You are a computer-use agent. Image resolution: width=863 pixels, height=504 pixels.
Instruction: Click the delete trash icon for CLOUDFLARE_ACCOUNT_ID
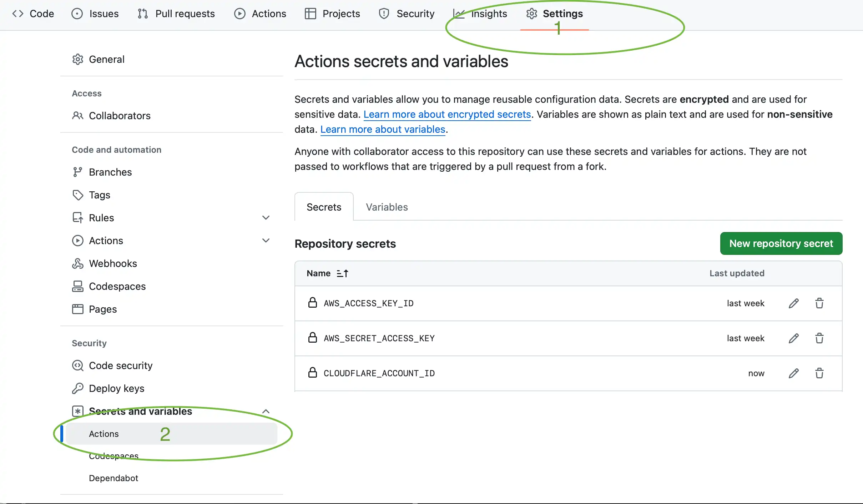pyautogui.click(x=819, y=373)
